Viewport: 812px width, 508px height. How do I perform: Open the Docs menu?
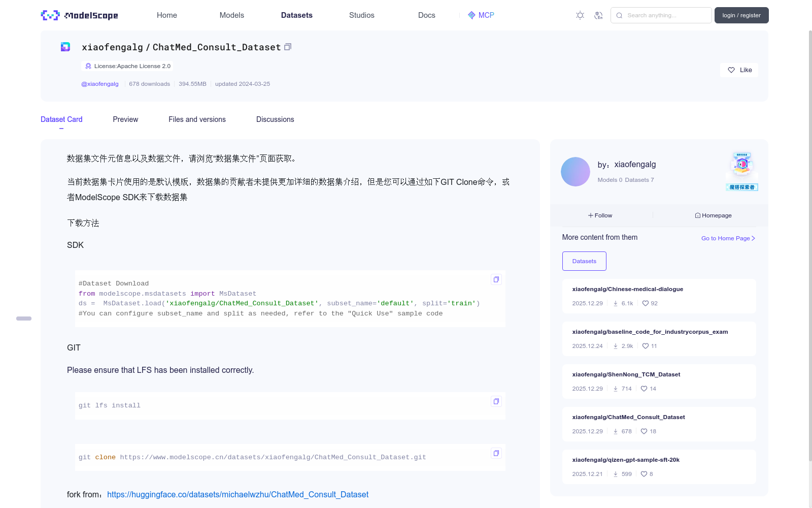coord(427,15)
